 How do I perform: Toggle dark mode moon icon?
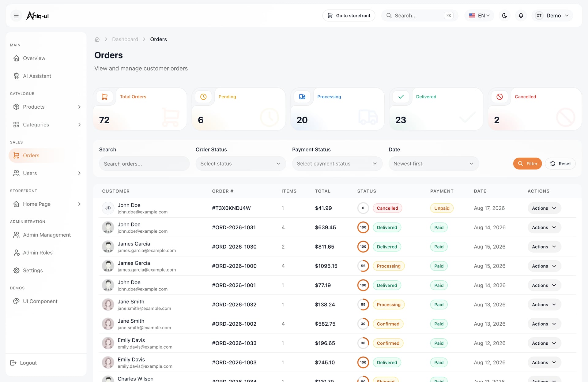click(504, 16)
